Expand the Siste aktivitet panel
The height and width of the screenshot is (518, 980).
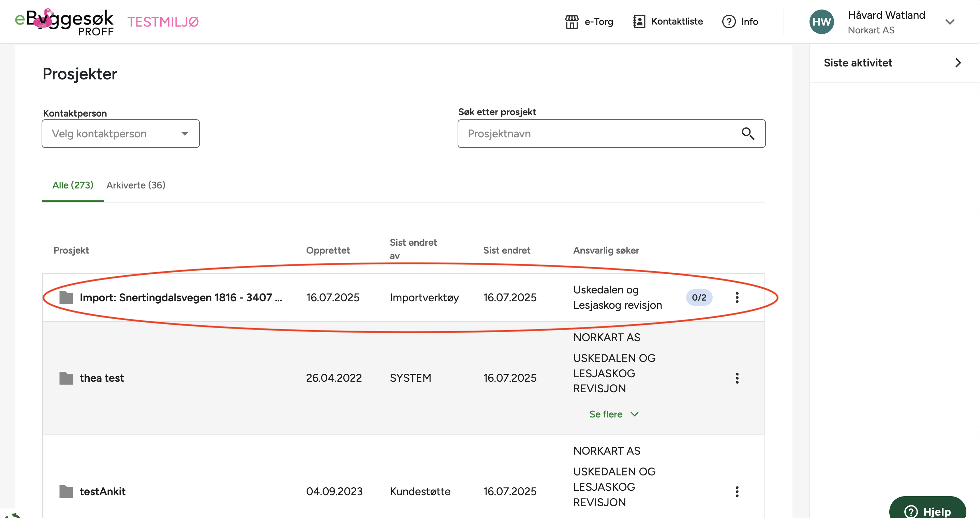957,63
